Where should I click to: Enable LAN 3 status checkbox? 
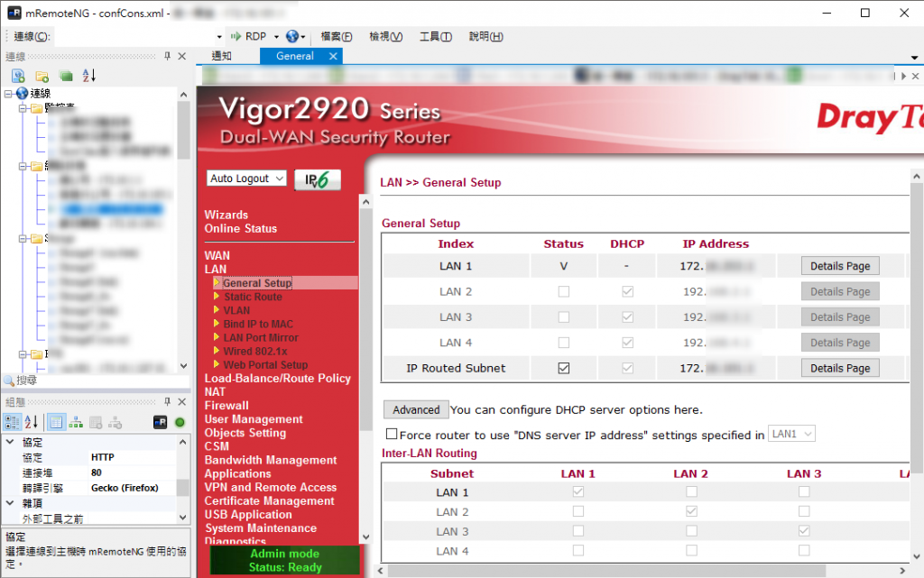(564, 317)
